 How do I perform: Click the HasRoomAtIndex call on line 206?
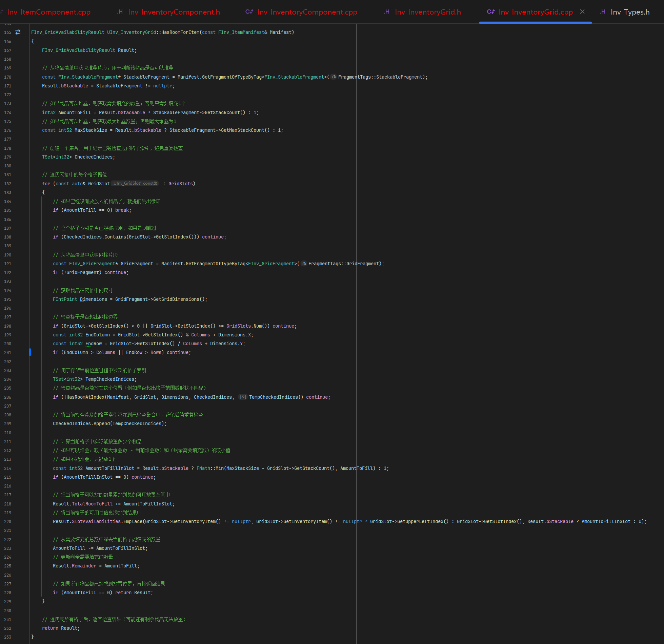click(x=85, y=397)
